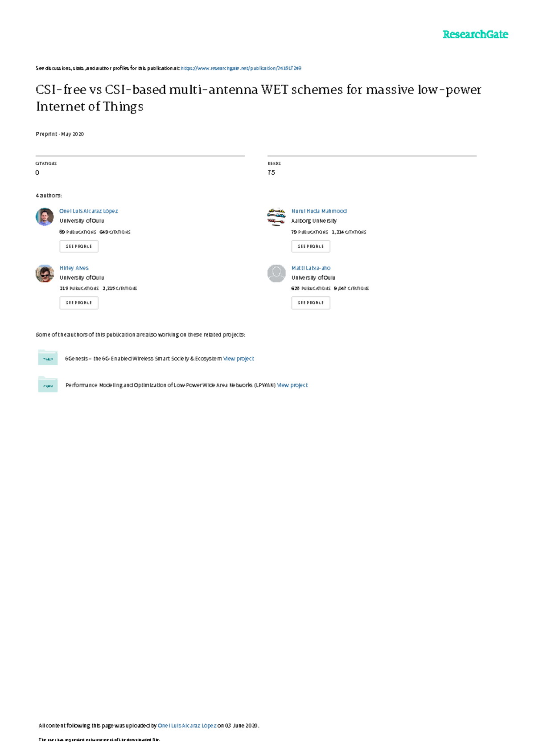Click See Profile button under Matti Latva-aho

click(311, 303)
